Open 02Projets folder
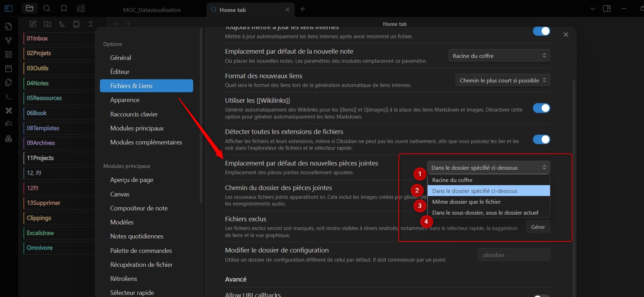 pyautogui.click(x=59, y=53)
